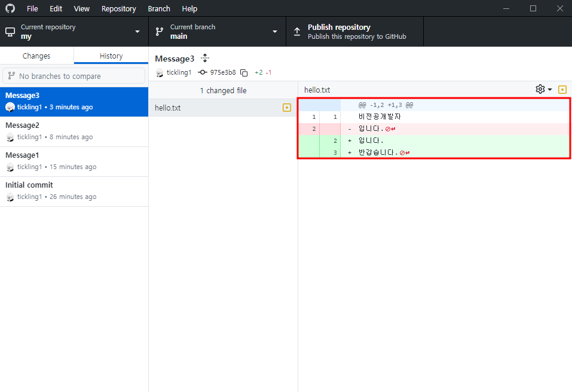Click the branch icon next to Current branch
This screenshot has height=392, width=572.
[160, 32]
